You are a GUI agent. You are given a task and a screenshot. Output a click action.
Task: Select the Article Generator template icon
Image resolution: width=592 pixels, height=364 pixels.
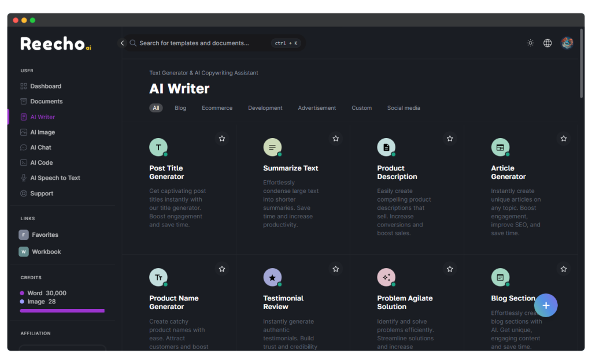coord(500,147)
